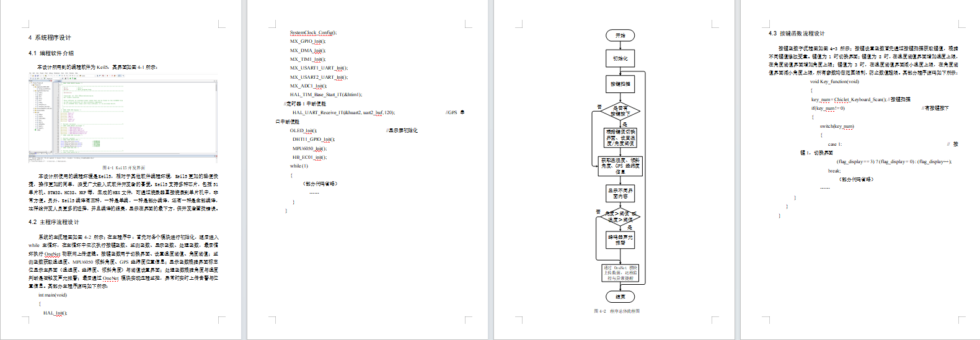Click the code line 'MX_DMA_Init();'
980x340 pixels.
click(x=307, y=51)
